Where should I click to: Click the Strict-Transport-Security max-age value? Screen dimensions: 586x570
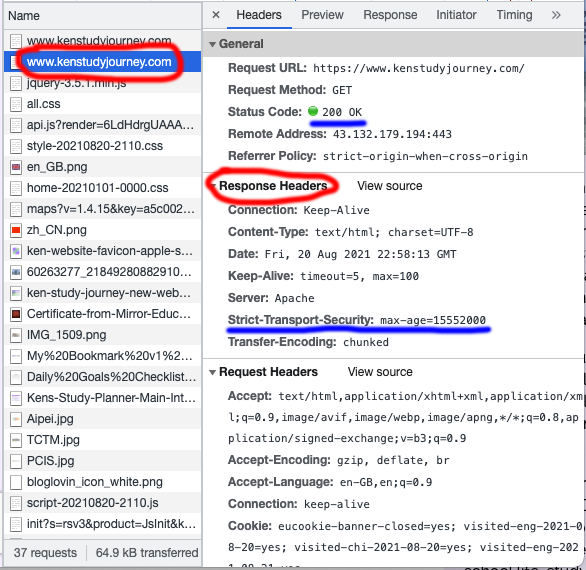[x=433, y=320]
